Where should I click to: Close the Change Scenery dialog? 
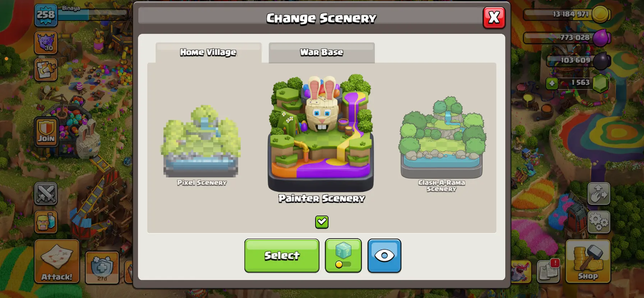pos(494,17)
